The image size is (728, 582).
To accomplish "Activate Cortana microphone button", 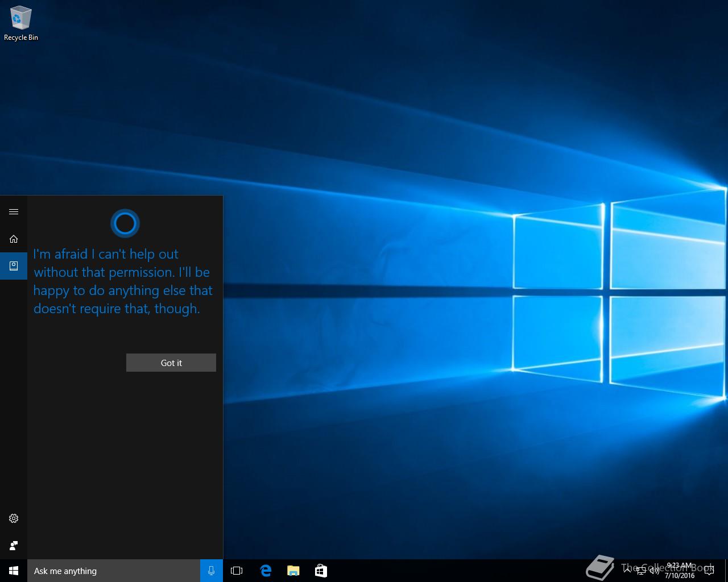I will [x=212, y=571].
